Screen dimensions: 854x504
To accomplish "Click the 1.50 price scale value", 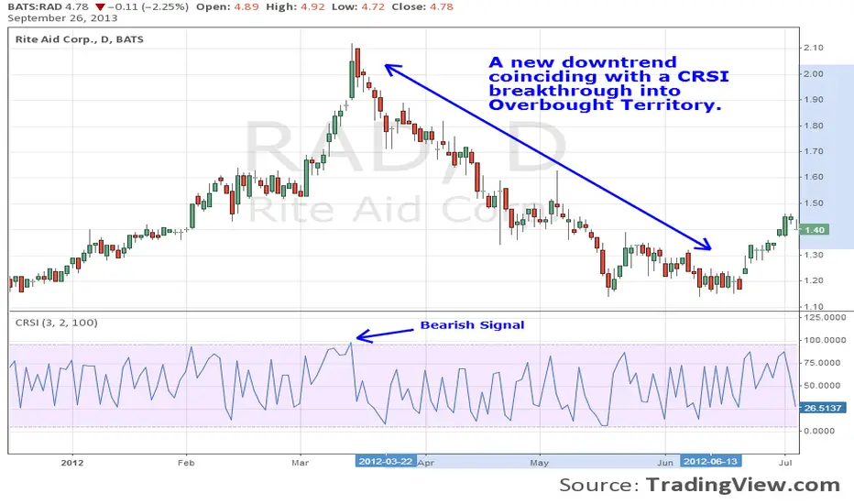I will (x=814, y=203).
